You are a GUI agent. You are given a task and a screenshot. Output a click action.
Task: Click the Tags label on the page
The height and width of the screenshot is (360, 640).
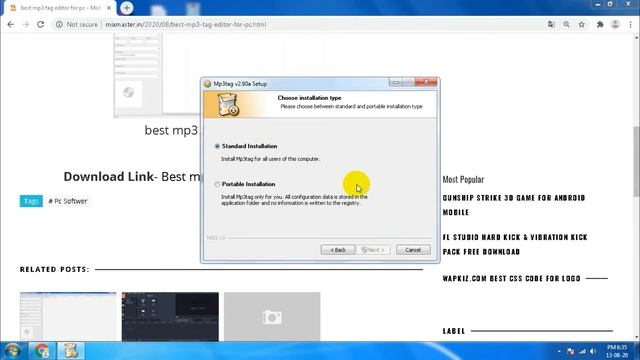(x=31, y=201)
